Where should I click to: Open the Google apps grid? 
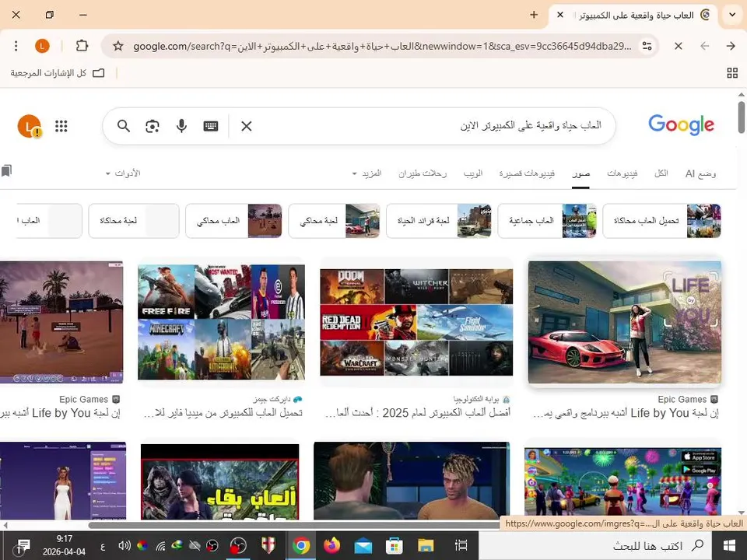pos(61,126)
